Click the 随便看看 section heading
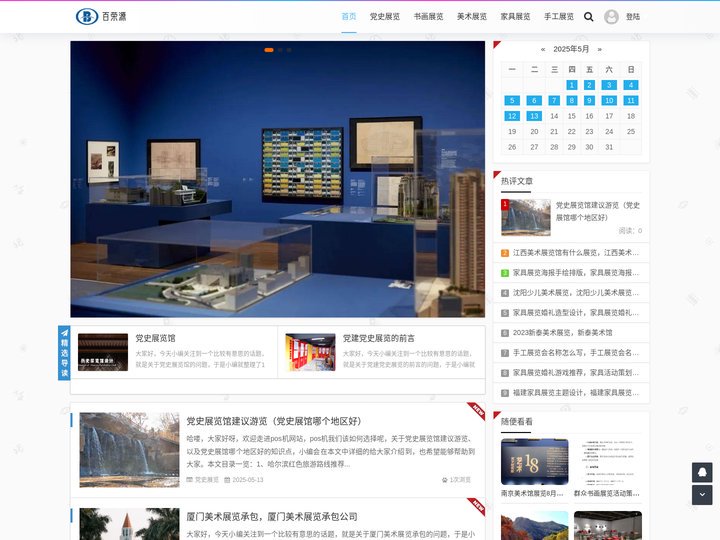This screenshot has height=540, width=720. click(x=517, y=422)
